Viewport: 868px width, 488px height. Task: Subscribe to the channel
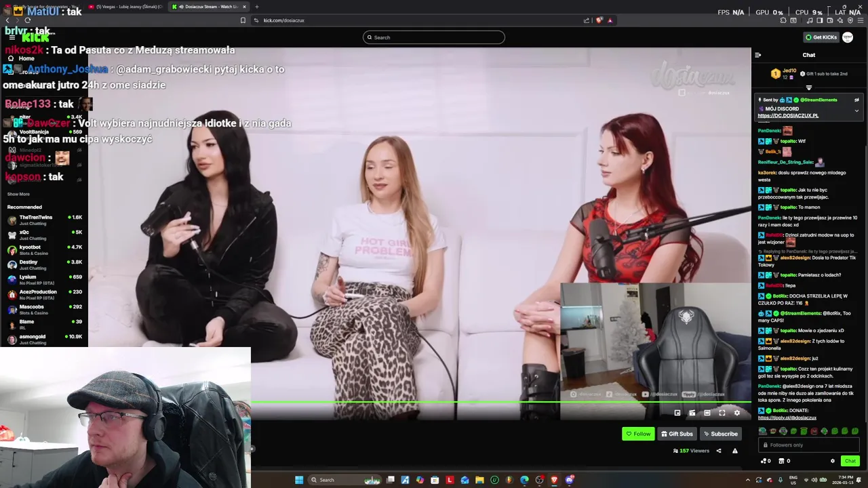coord(720,434)
